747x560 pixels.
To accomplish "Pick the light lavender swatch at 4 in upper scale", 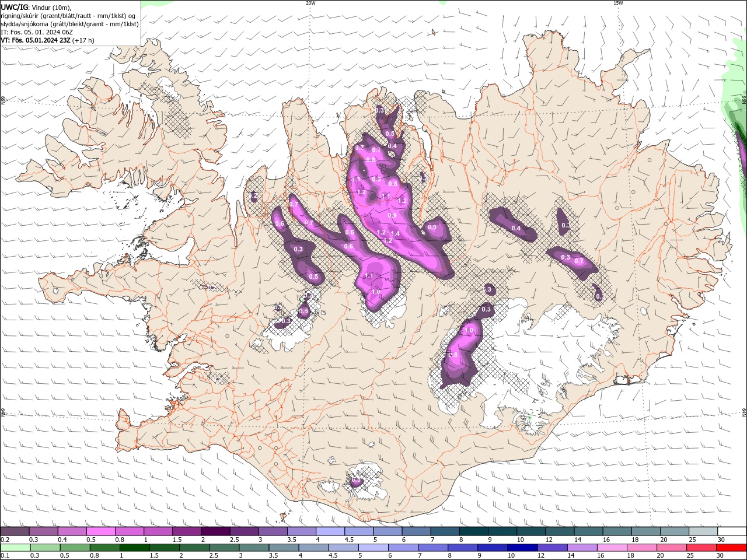I will [330, 531].
